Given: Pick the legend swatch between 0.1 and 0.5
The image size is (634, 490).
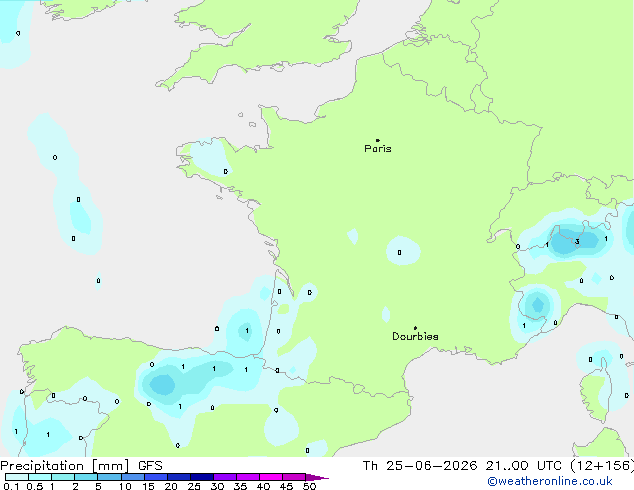Looking at the screenshot, I should (x=17, y=477).
